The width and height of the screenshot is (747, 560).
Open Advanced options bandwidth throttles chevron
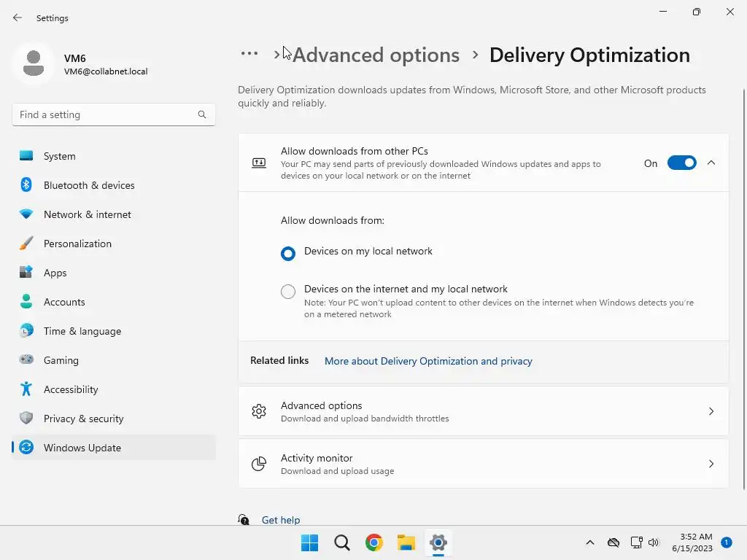pos(711,411)
